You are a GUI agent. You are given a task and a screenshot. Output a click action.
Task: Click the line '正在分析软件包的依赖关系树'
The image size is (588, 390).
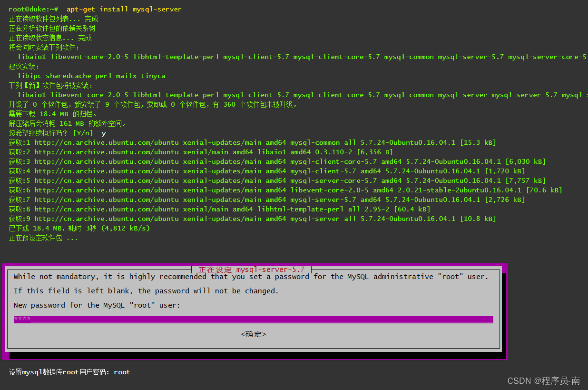coord(52,28)
